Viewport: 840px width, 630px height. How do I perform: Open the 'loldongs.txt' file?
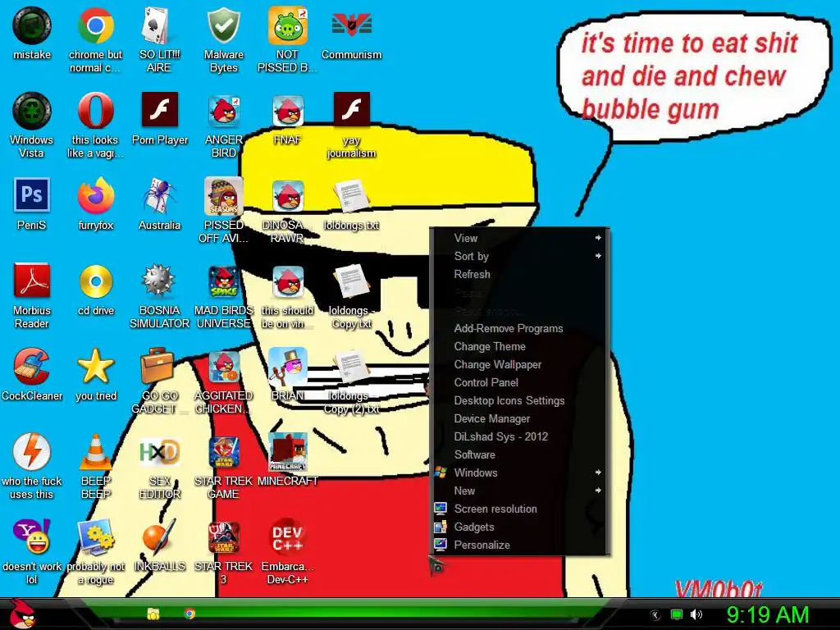coord(351,196)
